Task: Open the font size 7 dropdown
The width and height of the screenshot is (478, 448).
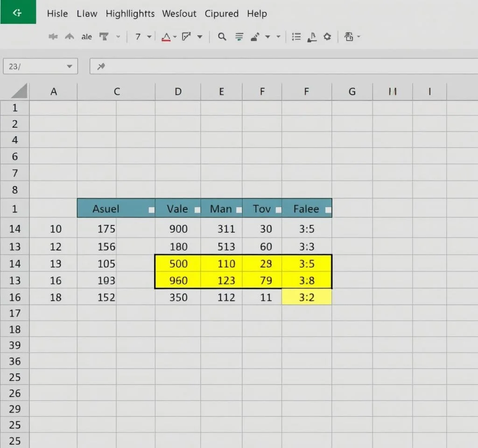Action: 149,37
